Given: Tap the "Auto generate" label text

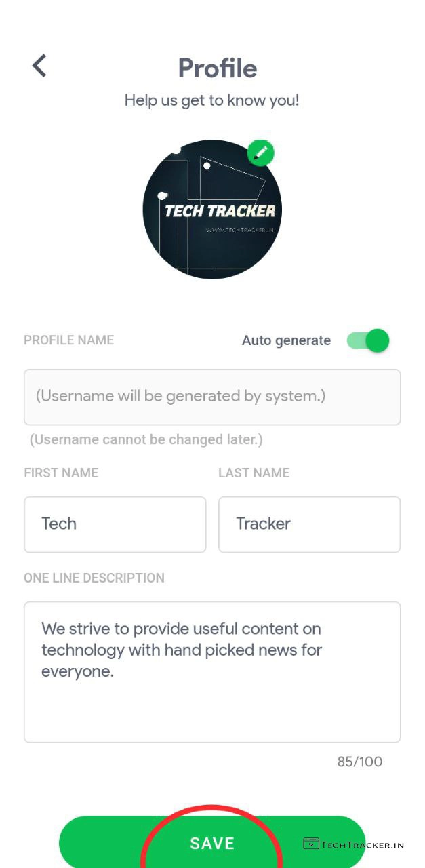Looking at the screenshot, I should [286, 340].
